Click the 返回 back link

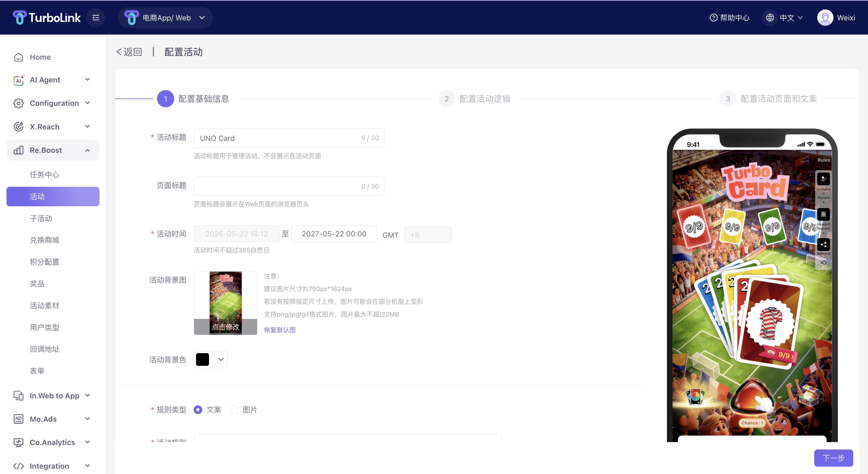[x=129, y=52]
